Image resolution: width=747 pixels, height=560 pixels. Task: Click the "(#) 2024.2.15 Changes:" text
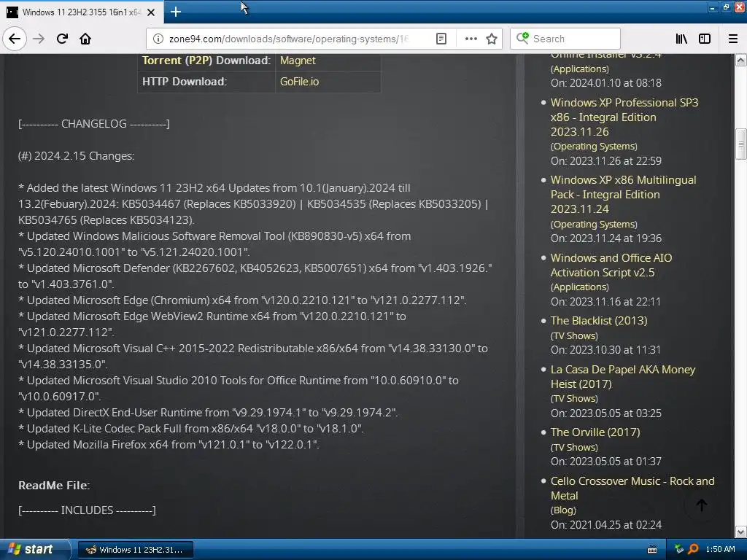pos(76,156)
